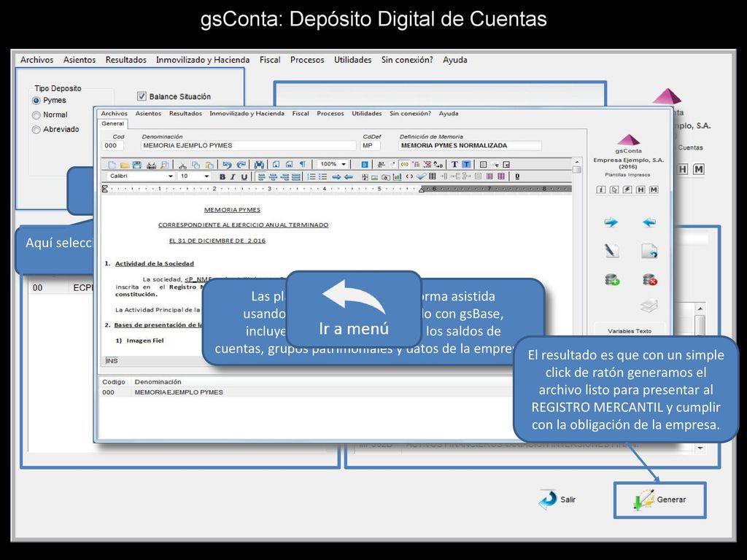Click the numbered list icon
This screenshot has width=747, height=560.
click(x=311, y=176)
